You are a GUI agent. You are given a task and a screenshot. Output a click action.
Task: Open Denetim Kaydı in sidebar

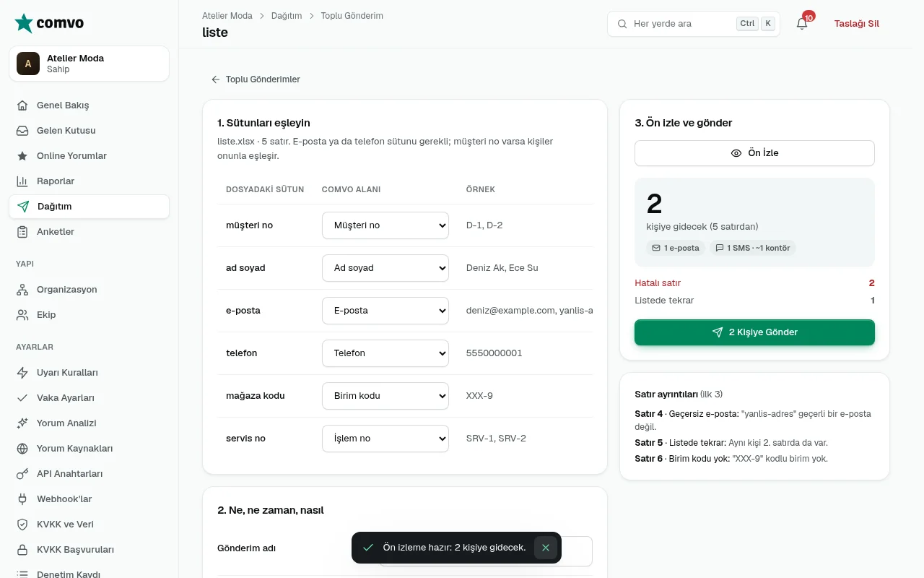tap(90, 574)
